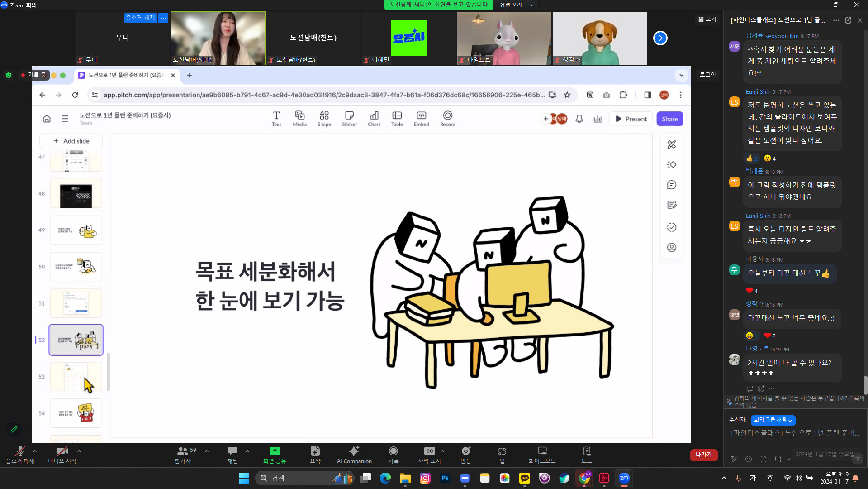Image resolution: width=868 pixels, height=489 pixels.
Task: Open chat panel more options menu
Action: click(x=836, y=20)
